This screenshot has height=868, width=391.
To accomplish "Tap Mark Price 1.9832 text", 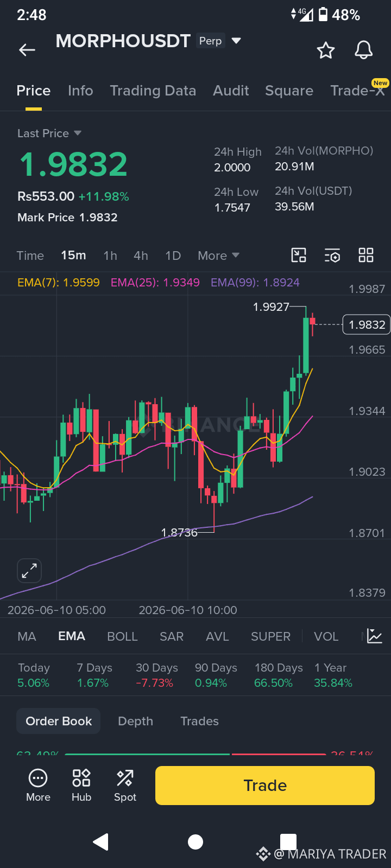I will point(67,217).
